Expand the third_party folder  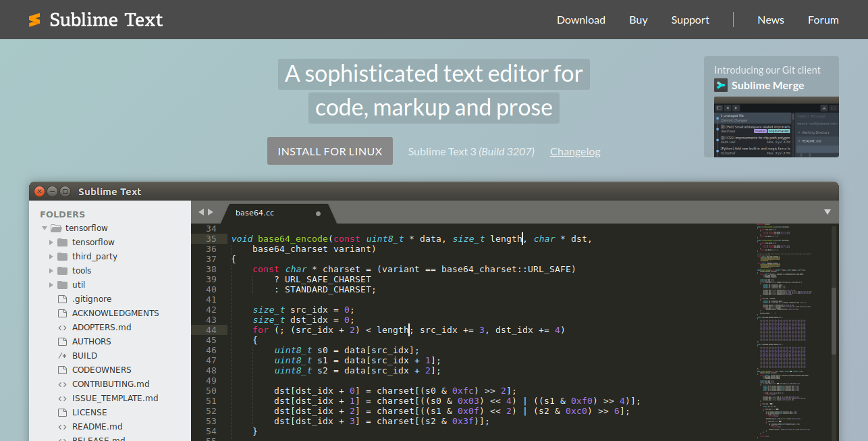click(51, 256)
